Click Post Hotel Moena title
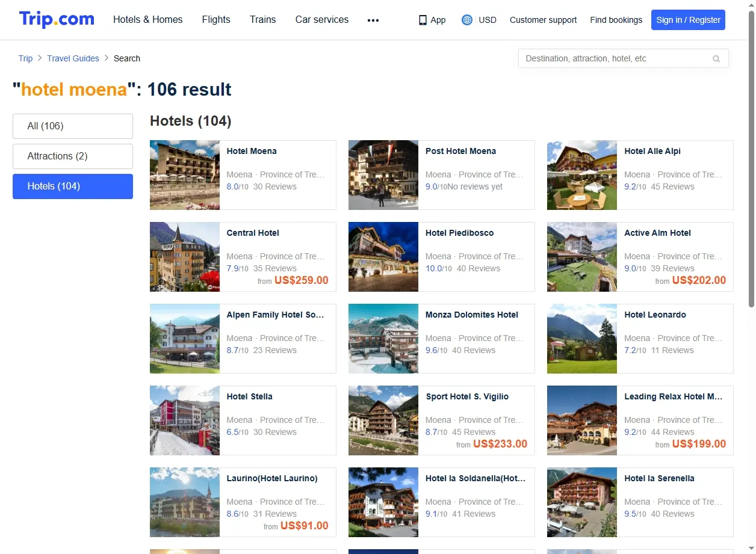Screen dimensions: 756x554 pos(461,151)
